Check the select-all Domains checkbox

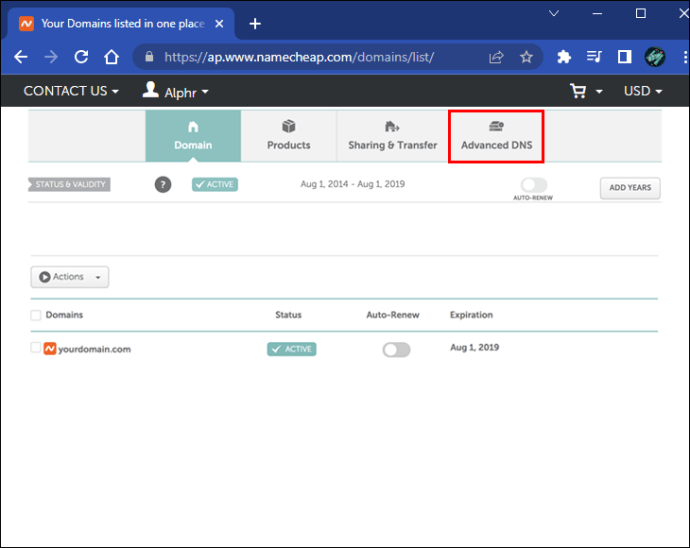[36, 315]
